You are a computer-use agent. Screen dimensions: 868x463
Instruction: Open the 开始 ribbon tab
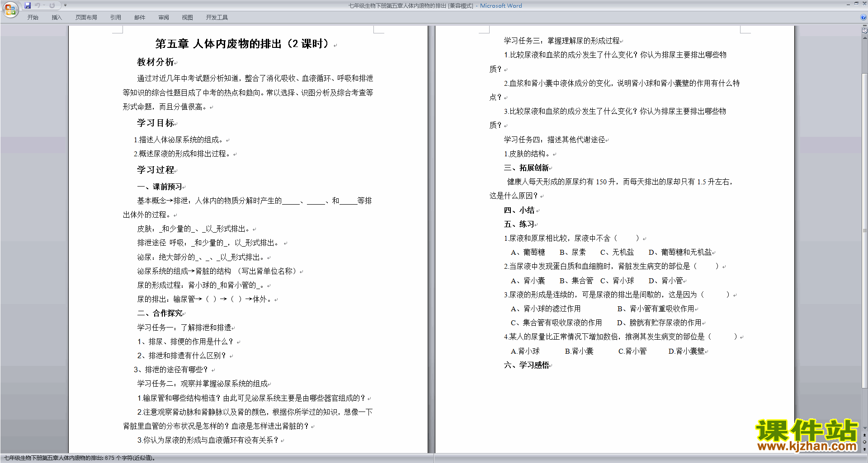pos(33,17)
